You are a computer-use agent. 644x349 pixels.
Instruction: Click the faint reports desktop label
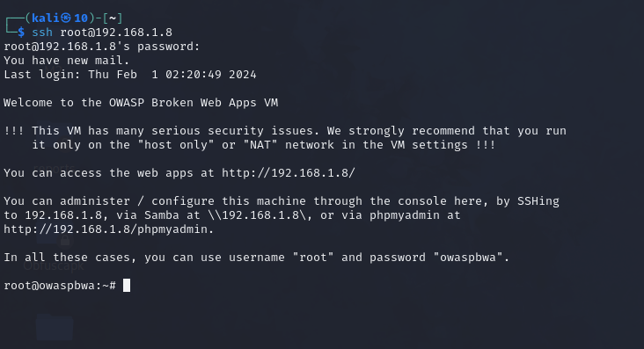[55, 168]
